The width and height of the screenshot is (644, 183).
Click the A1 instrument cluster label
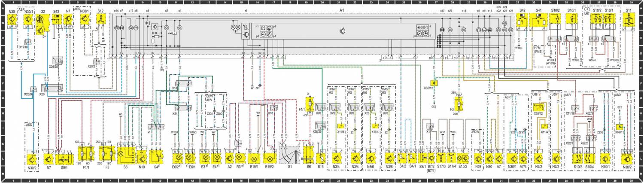point(342,9)
